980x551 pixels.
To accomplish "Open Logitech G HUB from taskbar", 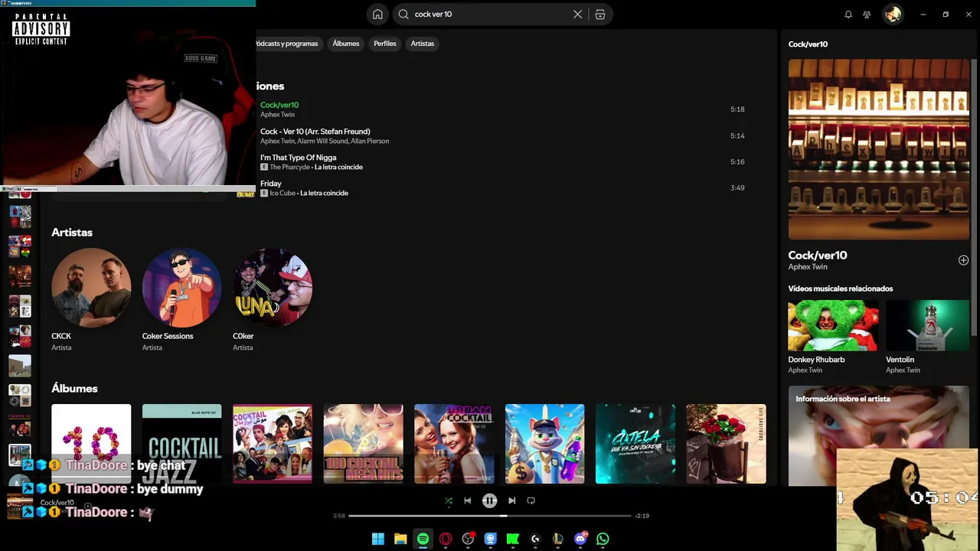I will [x=535, y=539].
